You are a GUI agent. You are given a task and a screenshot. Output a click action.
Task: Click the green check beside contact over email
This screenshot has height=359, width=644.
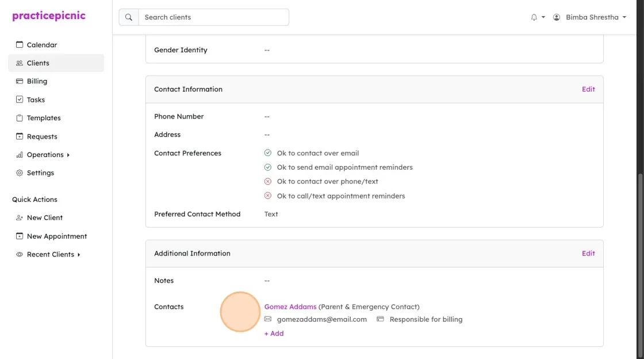coord(268,153)
